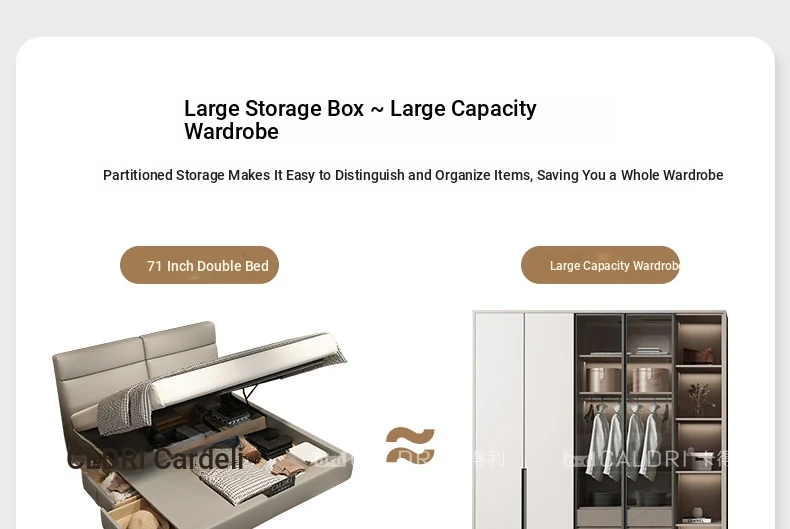Screen dimensions: 790x529
Task: Select the wardrobe product image
Action: (600, 420)
